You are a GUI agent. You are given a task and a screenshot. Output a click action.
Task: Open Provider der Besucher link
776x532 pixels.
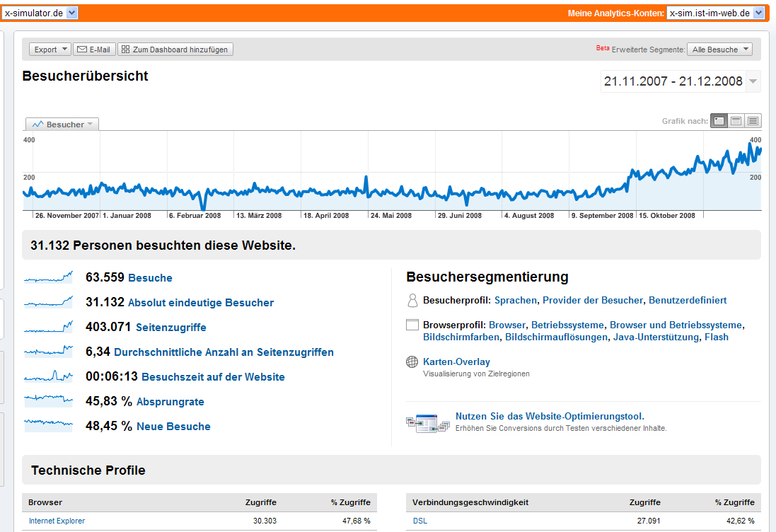coord(592,301)
